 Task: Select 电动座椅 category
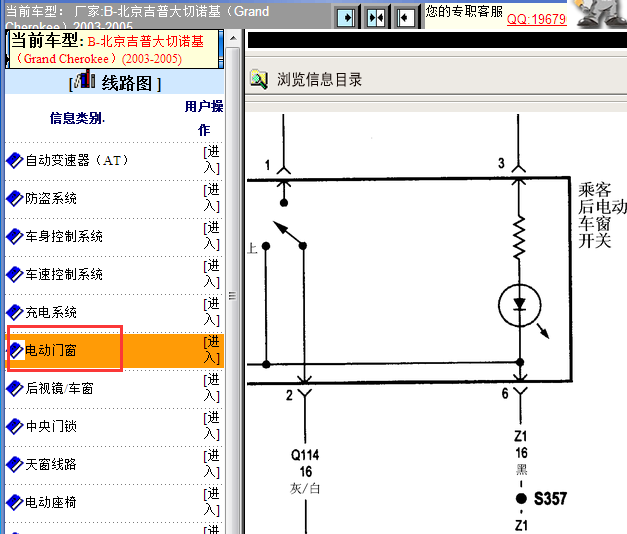[51, 502]
